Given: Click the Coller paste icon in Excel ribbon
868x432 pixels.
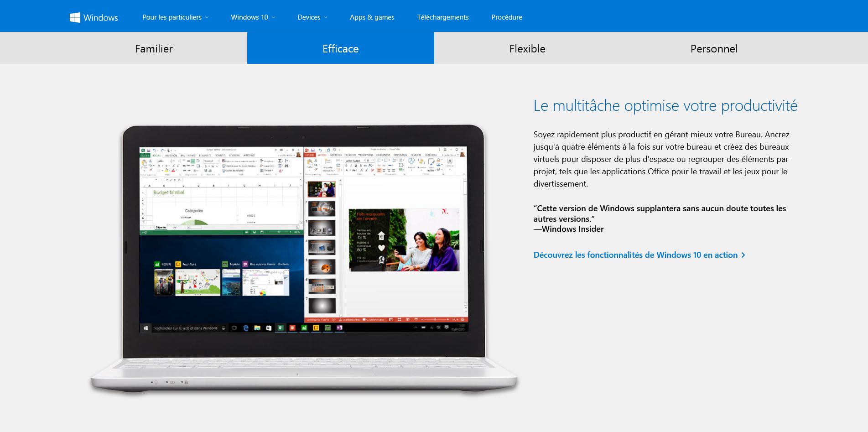Looking at the screenshot, I should pyautogui.click(x=144, y=163).
